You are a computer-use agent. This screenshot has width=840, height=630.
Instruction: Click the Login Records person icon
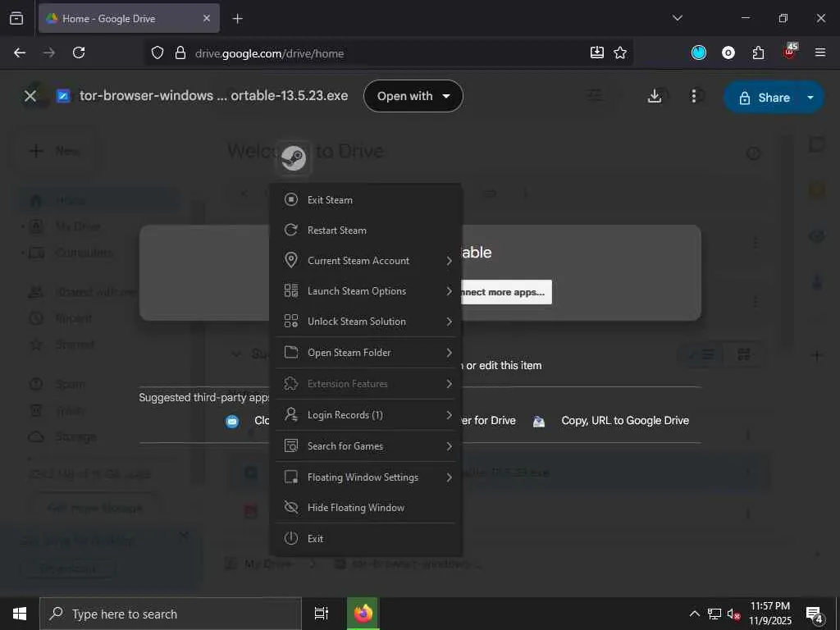click(x=291, y=414)
